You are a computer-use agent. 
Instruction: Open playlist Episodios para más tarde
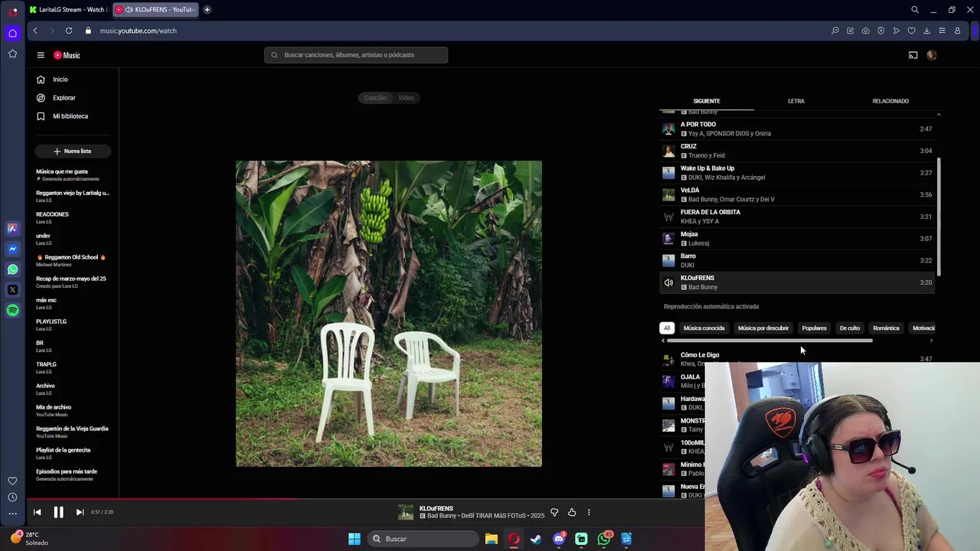click(73, 475)
